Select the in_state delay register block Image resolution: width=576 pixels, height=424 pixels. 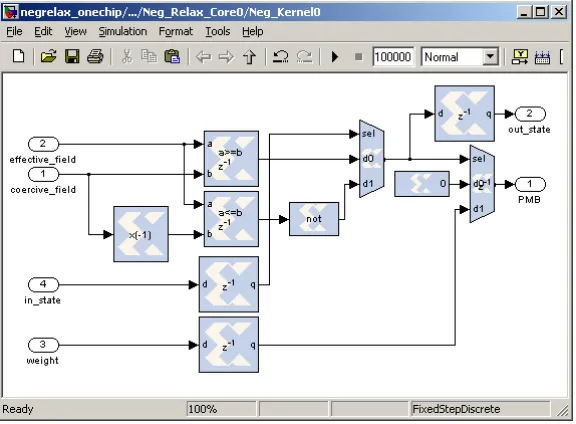(229, 284)
